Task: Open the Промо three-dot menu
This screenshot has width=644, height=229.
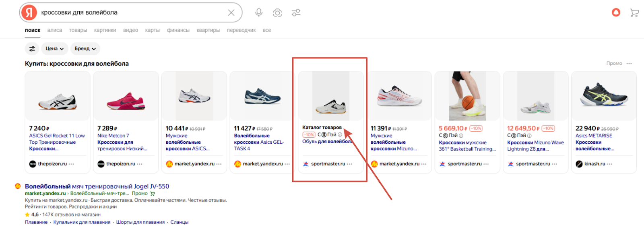Action: 629,64
